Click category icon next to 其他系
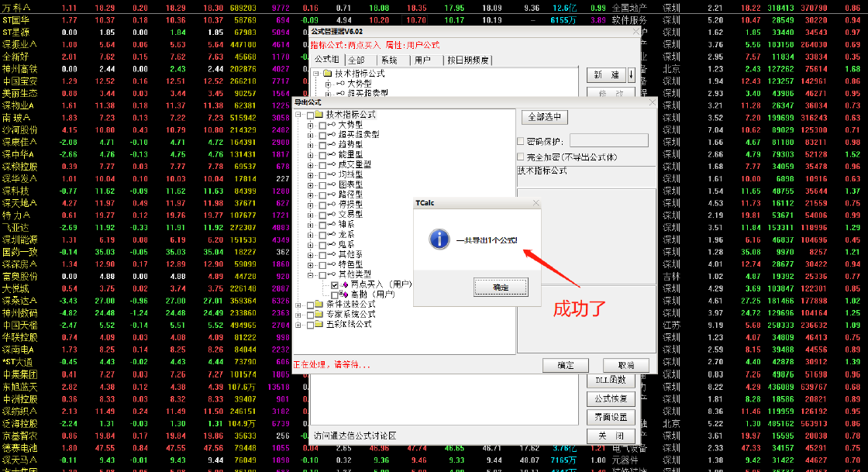Image resolution: width=868 pixels, height=472 pixels. click(x=332, y=254)
